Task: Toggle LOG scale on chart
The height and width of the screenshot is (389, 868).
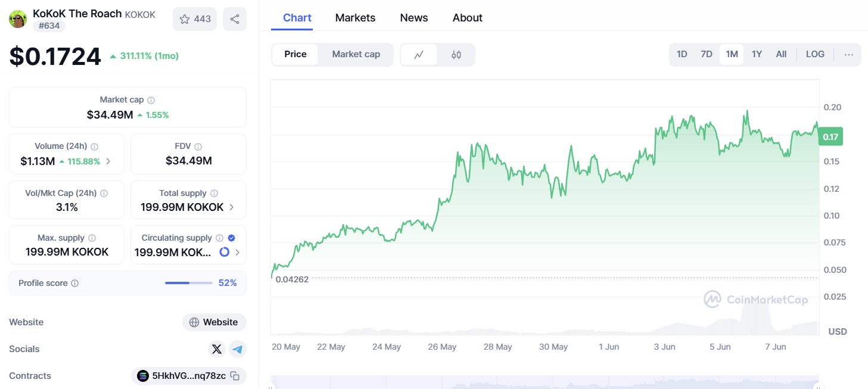Action: pos(815,54)
